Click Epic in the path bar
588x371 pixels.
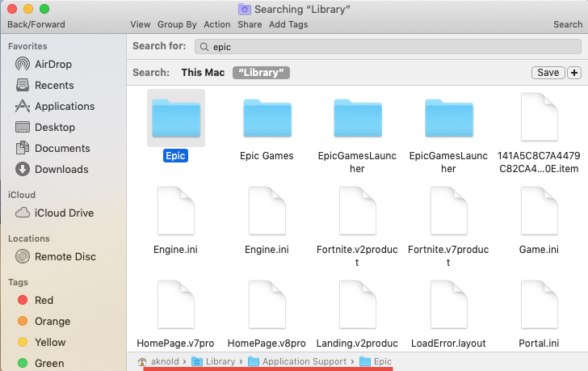[376, 361]
